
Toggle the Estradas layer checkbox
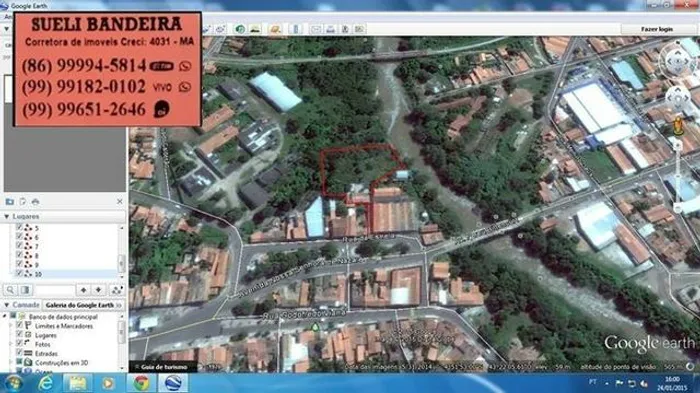19,353
